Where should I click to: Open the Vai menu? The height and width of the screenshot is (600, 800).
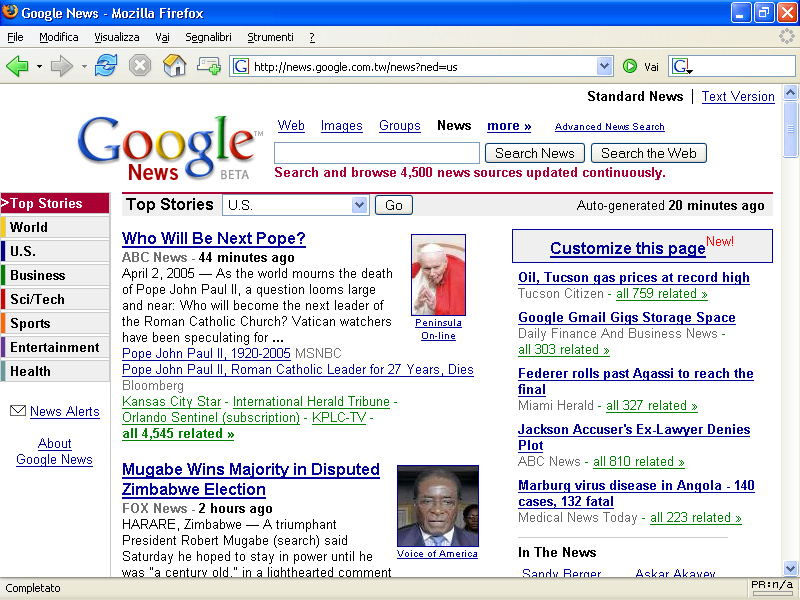click(162, 37)
